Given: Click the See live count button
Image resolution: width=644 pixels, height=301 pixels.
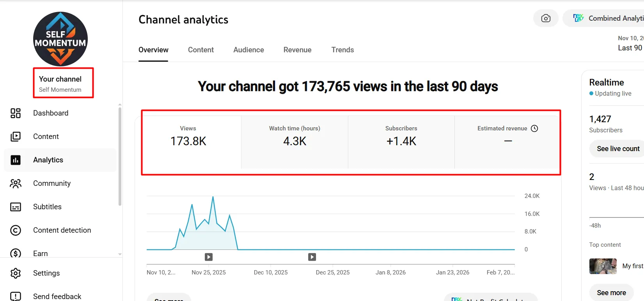Looking at the screenshot, I should coord(618,149).
